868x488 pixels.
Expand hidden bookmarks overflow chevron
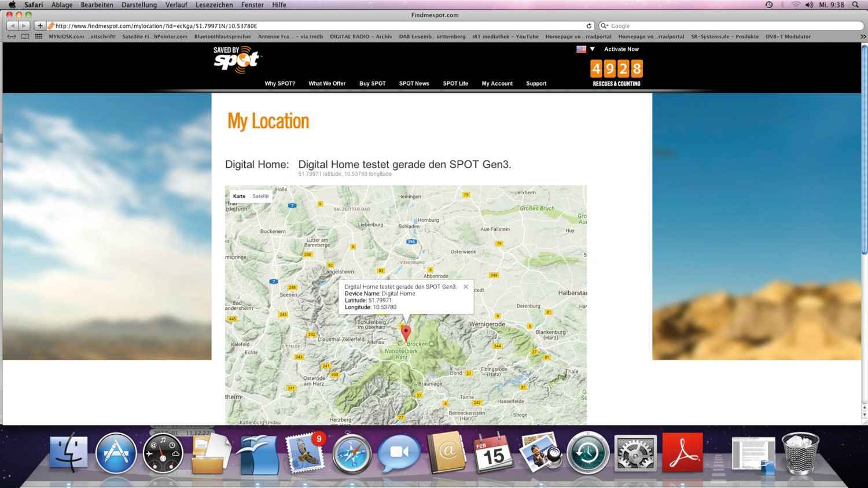click(862, 36)
